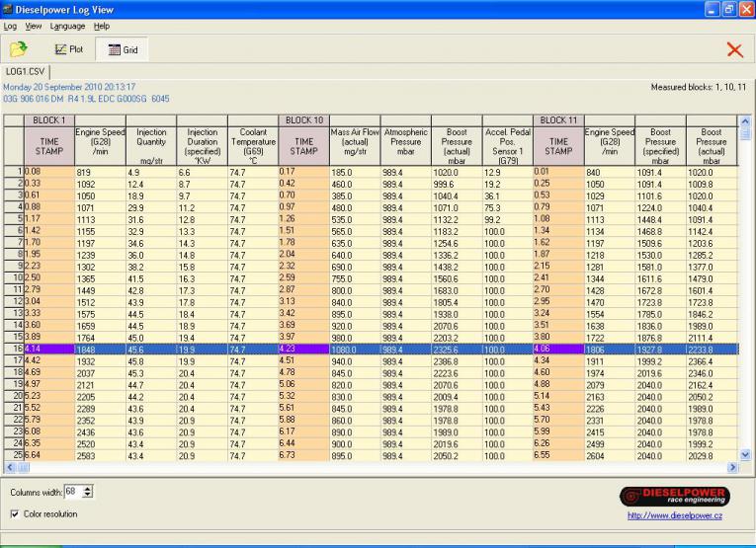Click the BLOCK 11 header cell
Image resolution: width=756 pixels, height=548 pixels.
coord(558,120)
